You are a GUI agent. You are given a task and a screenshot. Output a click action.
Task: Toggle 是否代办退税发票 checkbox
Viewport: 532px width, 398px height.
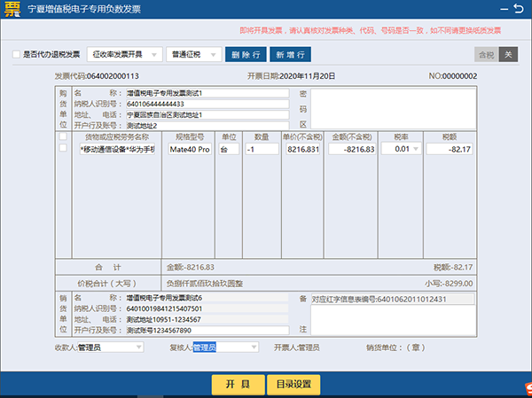pyautogui.click(x=16, y=54)
